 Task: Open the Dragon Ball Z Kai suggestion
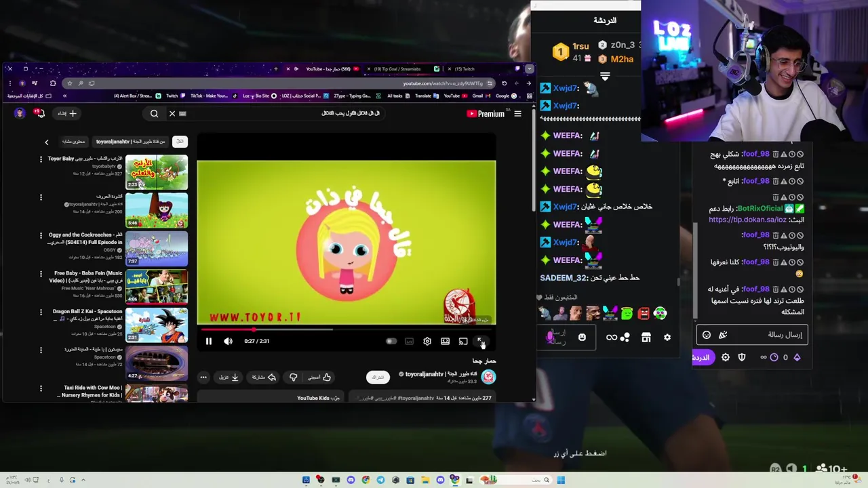click(x=157, y=324)
